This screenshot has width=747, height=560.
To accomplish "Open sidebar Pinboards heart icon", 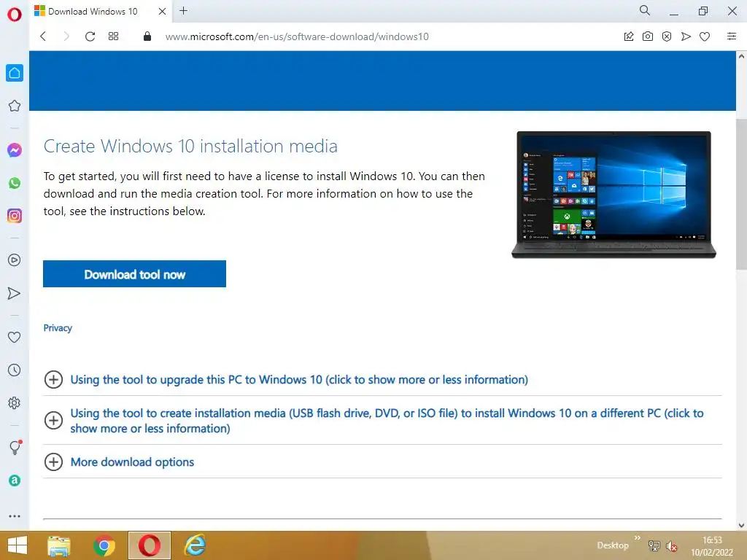I will click(x=15, y=337).
